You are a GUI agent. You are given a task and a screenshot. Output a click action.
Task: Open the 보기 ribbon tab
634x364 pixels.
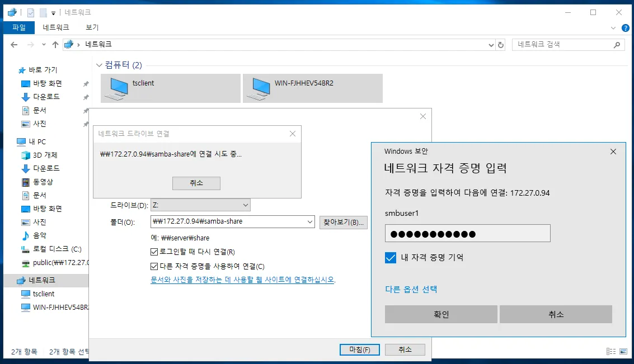92,27
